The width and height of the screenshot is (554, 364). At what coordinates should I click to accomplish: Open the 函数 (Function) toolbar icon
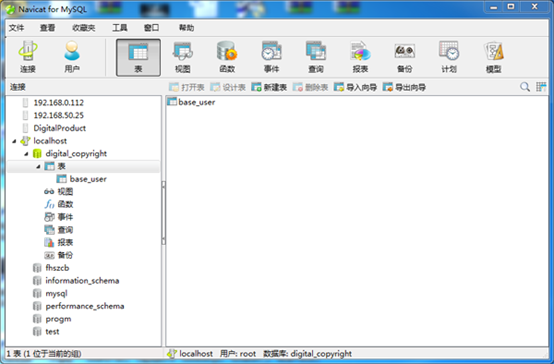pos(227,57)
